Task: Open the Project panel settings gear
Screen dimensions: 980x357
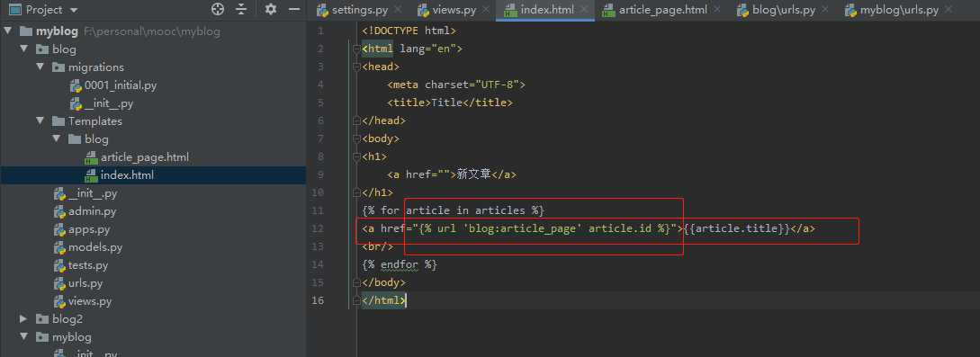Action: (x=271, y=9)
